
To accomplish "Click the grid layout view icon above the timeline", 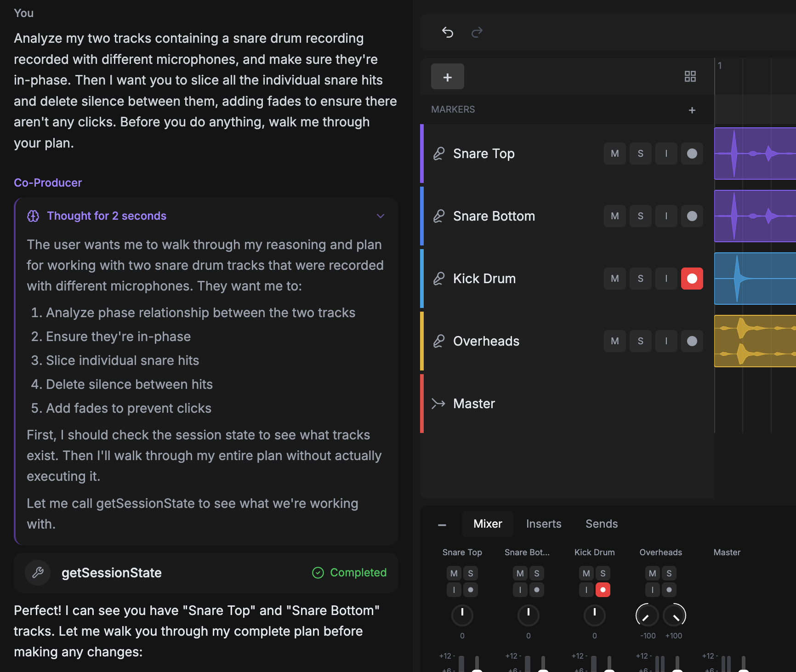I will tap(691, 76).
